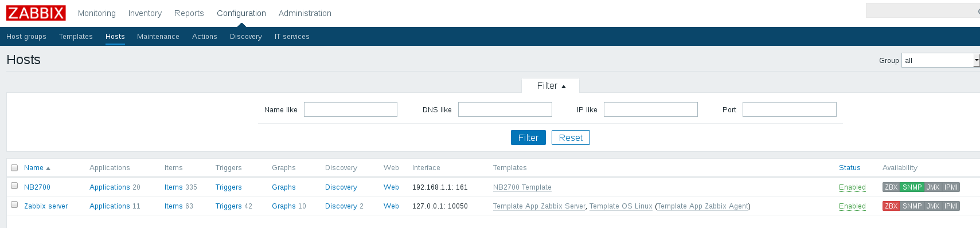980x228 pixels.
Task: Click the SNMP badge for Zabbix server
Action: 912,206
